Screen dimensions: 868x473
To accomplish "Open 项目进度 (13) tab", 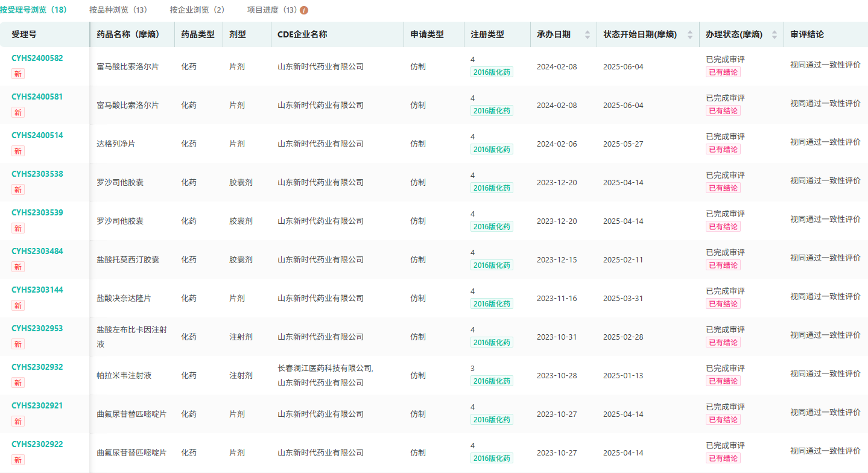I will [272, 10].
